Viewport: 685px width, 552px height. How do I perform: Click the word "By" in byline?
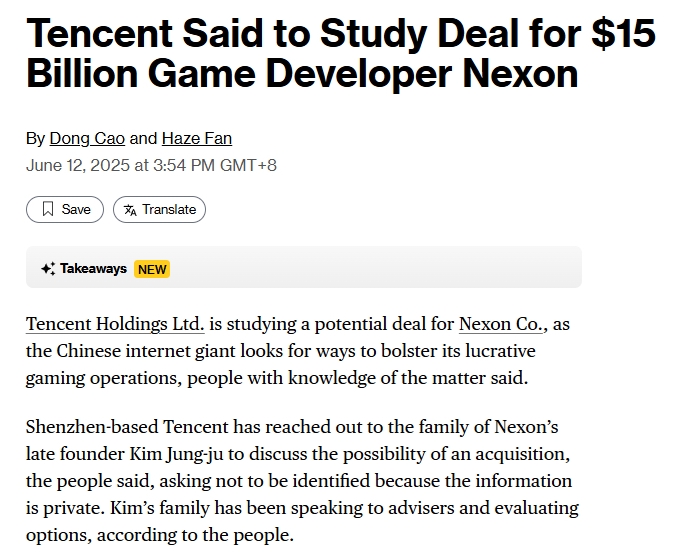[35, 138]
